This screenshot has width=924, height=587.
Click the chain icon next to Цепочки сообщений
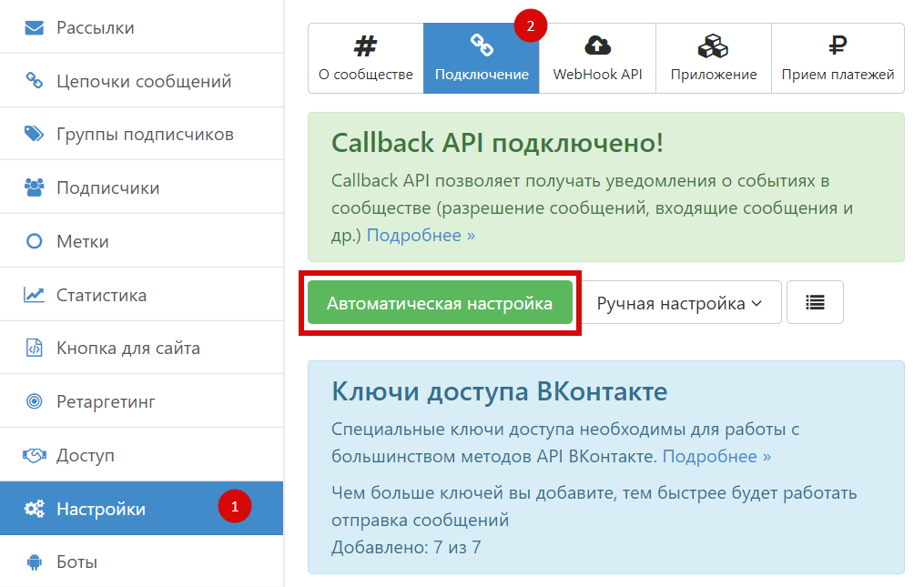point(35,81)
